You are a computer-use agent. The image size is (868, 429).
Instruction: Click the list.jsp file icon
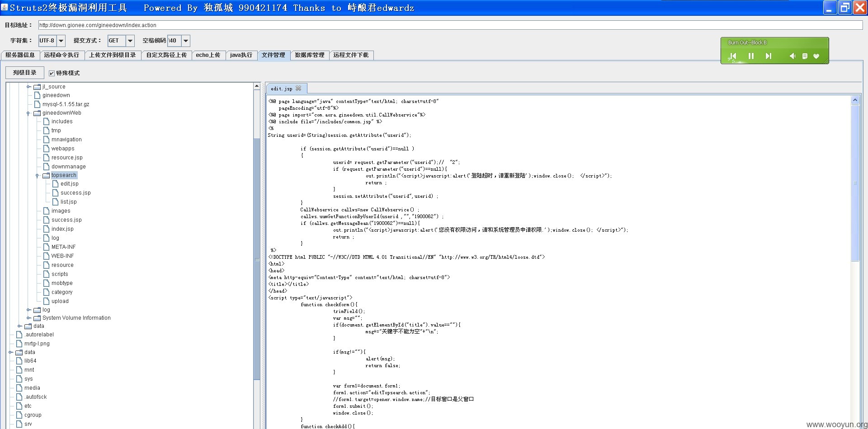(x=55, y=202)
